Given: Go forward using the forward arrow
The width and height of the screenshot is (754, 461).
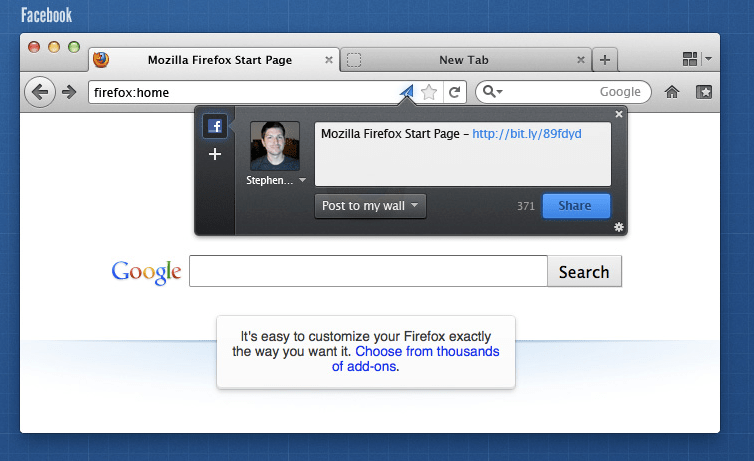Looking at the screenshot, I should point(69,92).
